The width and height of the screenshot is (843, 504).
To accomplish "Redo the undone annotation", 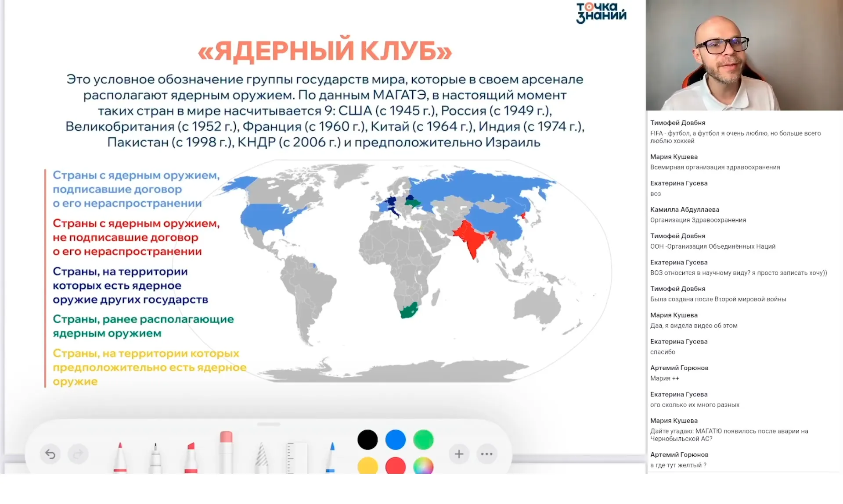I will [x=78, y=454].
